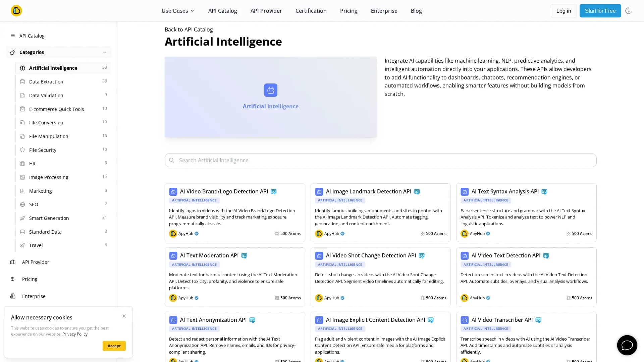Open the live chat bubble
The height and width of the screenshot is (362, 644).
click(627, 345)
